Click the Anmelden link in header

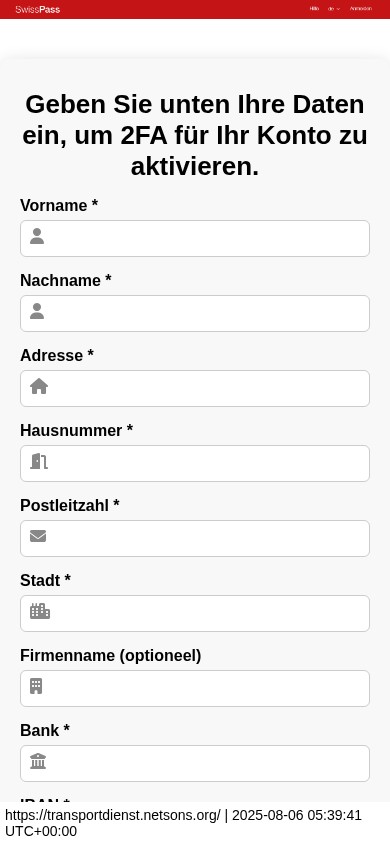(361, 9)
